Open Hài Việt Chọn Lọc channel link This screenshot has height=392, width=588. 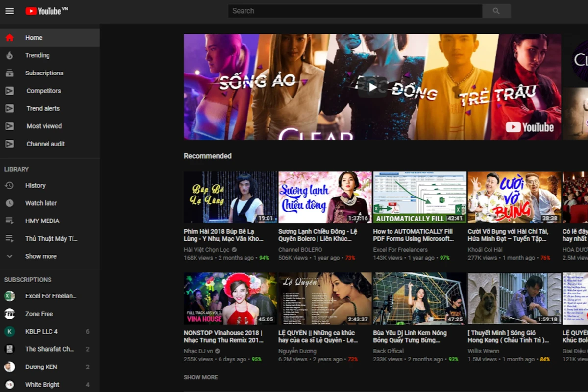pos(206,250)
